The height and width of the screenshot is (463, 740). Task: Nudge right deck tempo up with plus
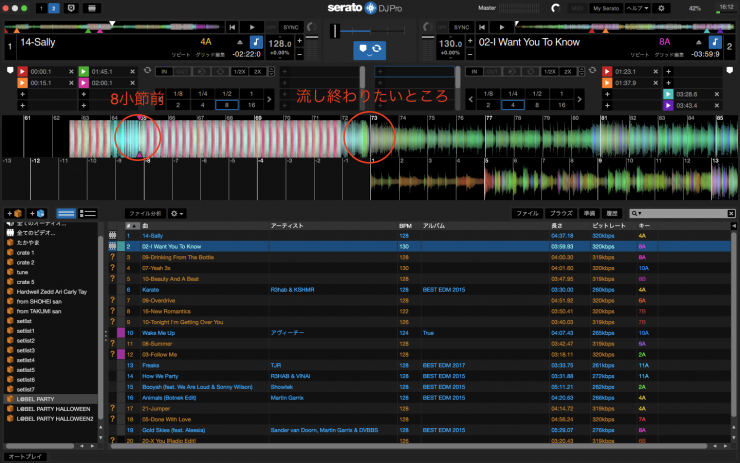tap(470, 41)
